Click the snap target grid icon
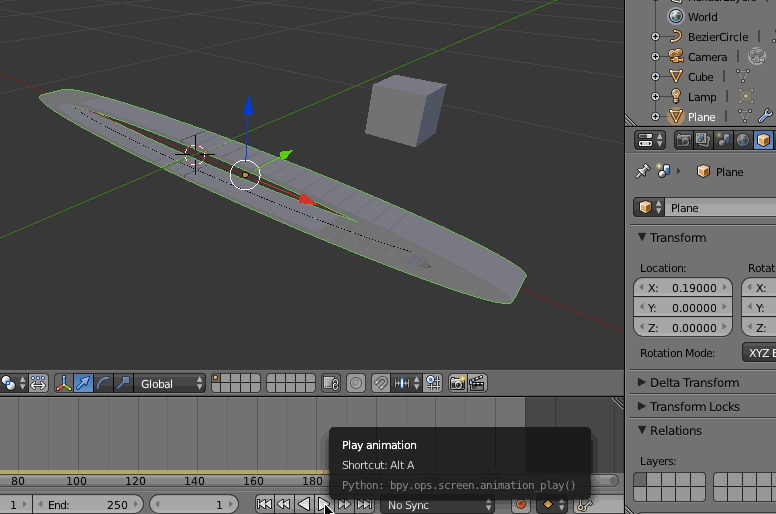776x514 pixels. [x=433, y=383]
